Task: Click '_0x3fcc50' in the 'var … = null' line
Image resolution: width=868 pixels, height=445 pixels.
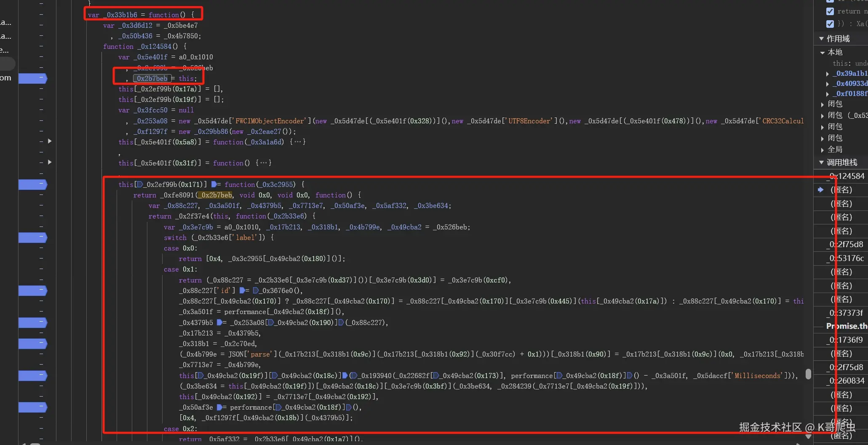Action: click(150, 110)
